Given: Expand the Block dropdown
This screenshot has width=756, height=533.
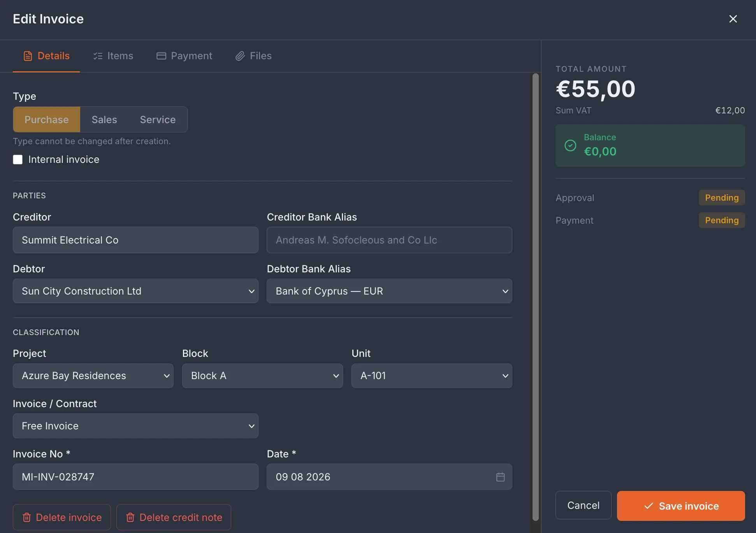Looking at the screenshot, I should tap(262, 376).
